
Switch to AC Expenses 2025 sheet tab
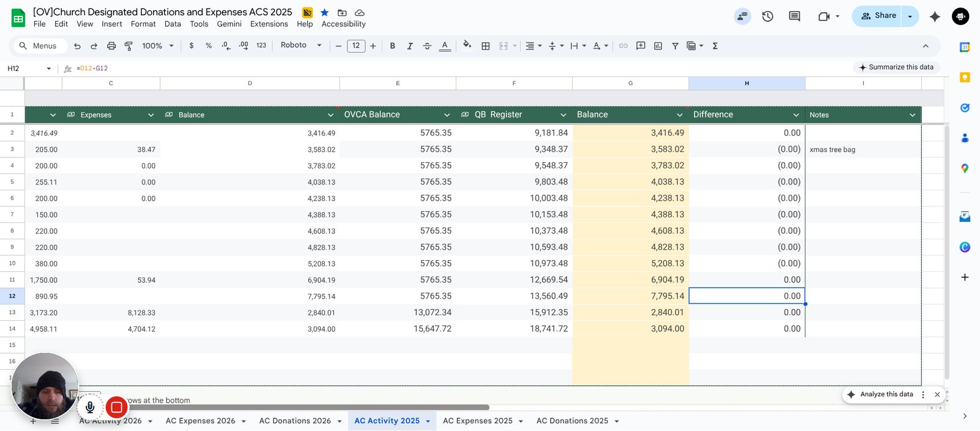coord(478,421)
